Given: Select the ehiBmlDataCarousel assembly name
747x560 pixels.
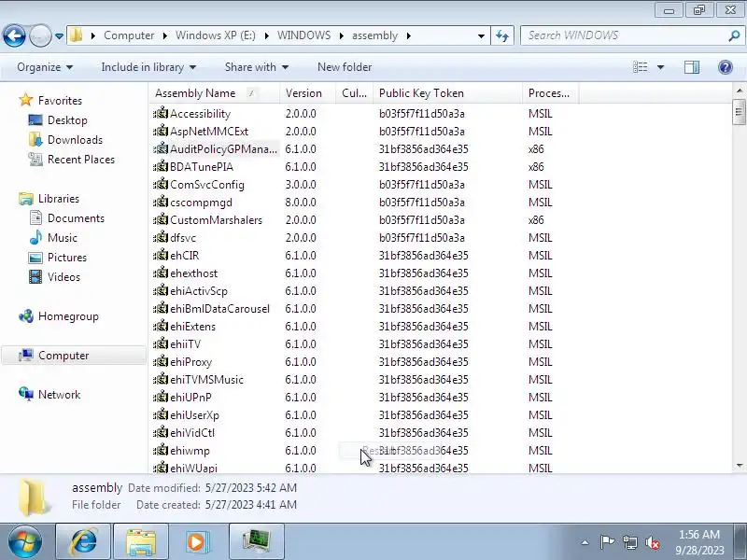Looking at the screenshot, I should (x=219, y=309).
